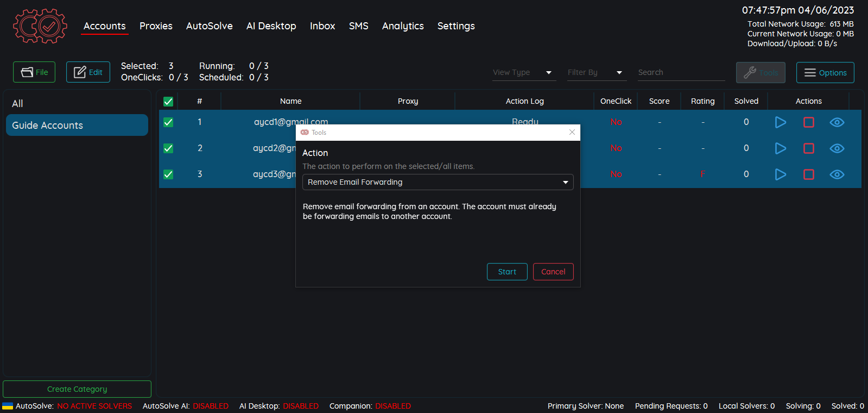Open the File menu button
Image resolution: width=868 pixels, height=413 pixels.
pos(34,72)
